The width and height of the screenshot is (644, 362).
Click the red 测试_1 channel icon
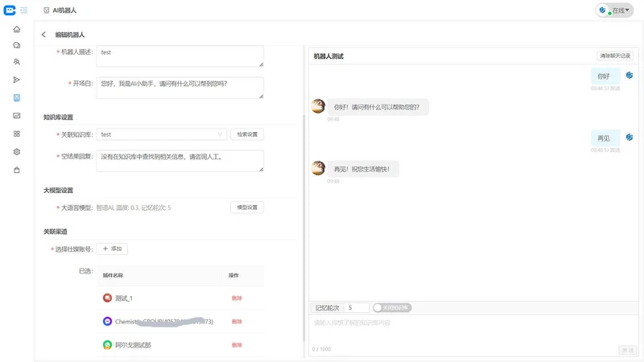tap(107, 298)
